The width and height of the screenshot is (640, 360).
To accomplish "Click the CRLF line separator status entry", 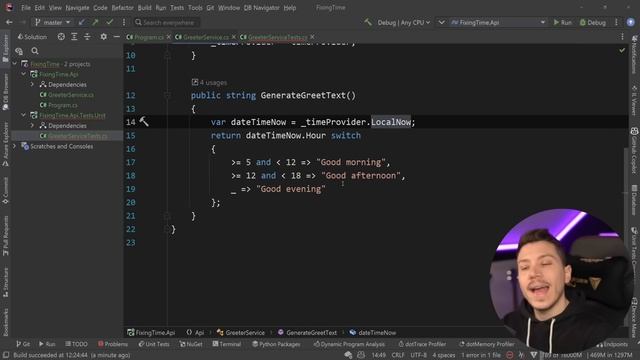I will pos(398,355).
